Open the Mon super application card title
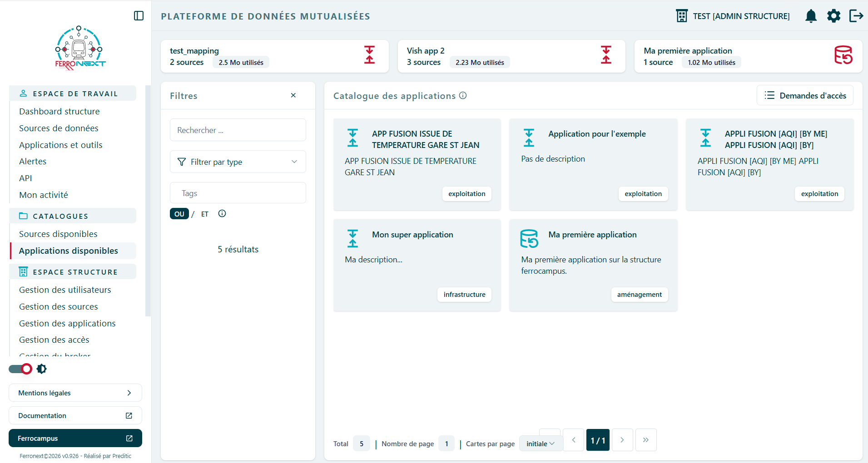Viewport: 868px width, 463px height. 412,235
